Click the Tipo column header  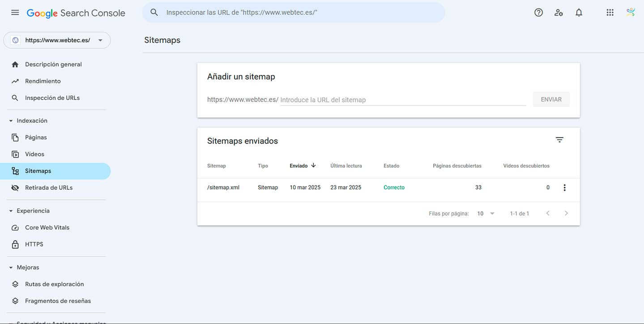[263, 166]
